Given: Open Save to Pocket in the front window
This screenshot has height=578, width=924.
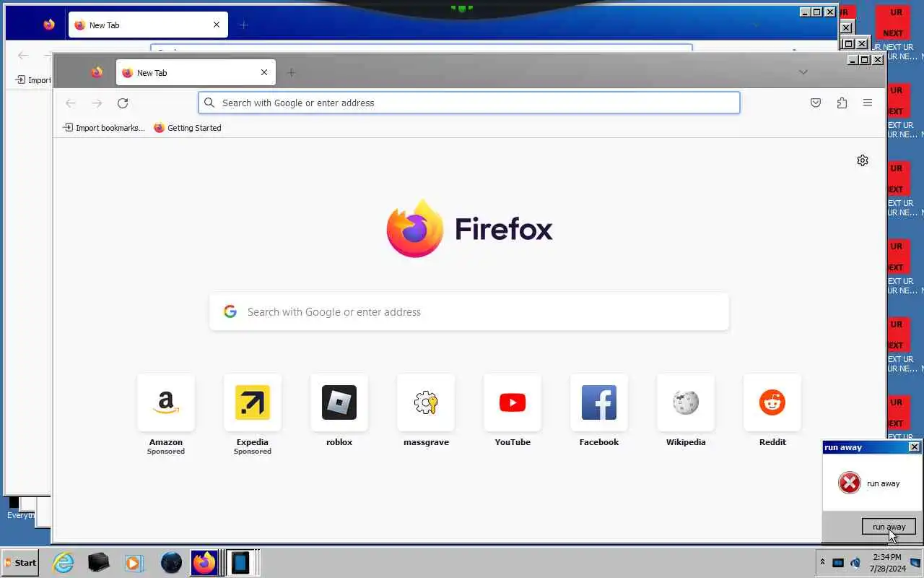Looking at the screenshot, I should [816, 103].
